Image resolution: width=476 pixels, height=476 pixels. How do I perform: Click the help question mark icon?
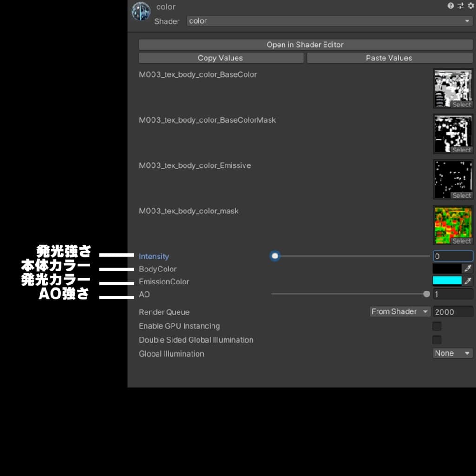[x=450, y=6]
